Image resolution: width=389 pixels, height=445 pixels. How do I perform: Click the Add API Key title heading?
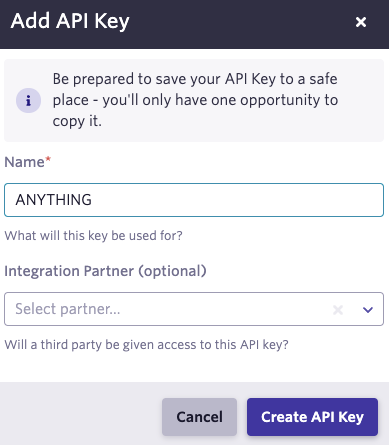point(70,21)
